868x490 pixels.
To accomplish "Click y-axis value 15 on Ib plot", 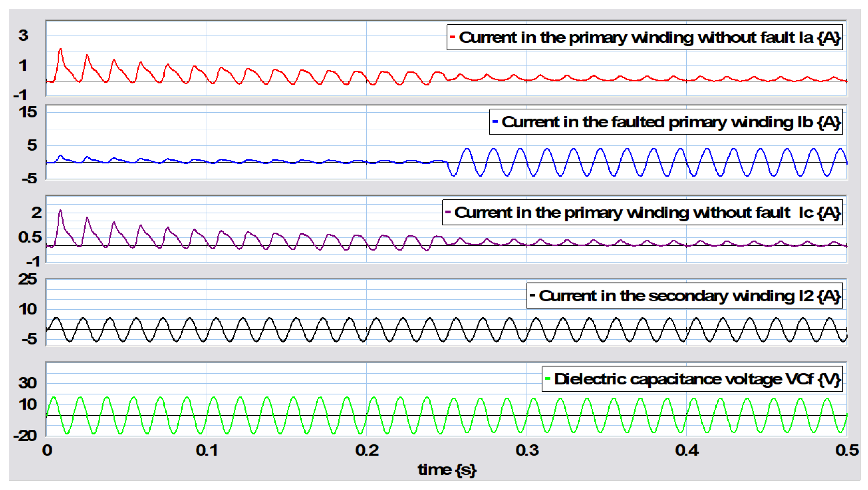I will [x=28, y=112].
